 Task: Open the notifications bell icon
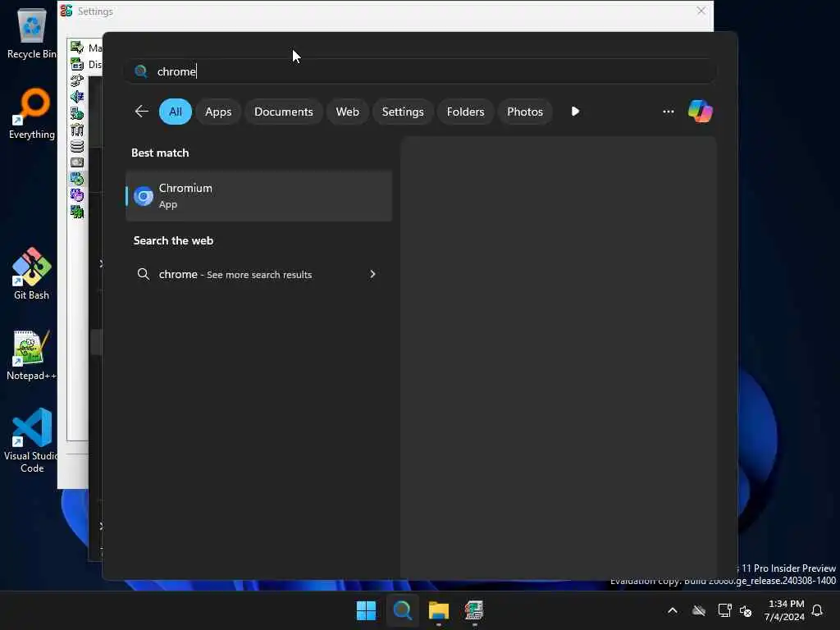pos(817,610)
